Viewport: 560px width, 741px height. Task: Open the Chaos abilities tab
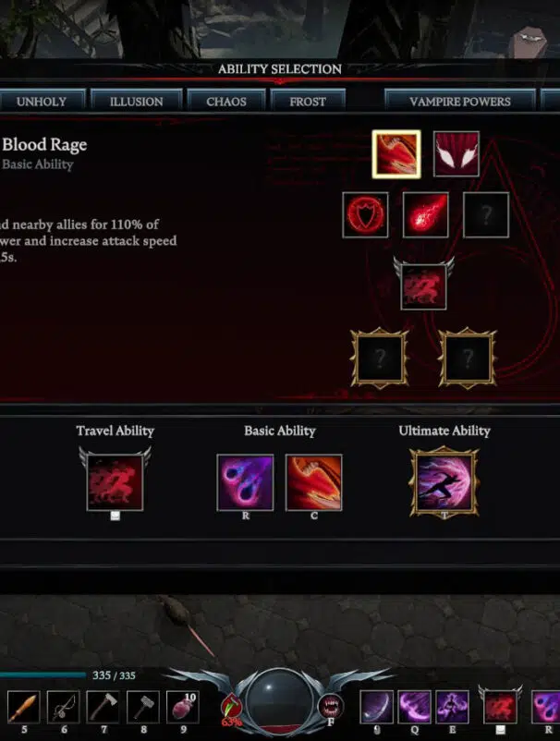[x=226, y=101]
